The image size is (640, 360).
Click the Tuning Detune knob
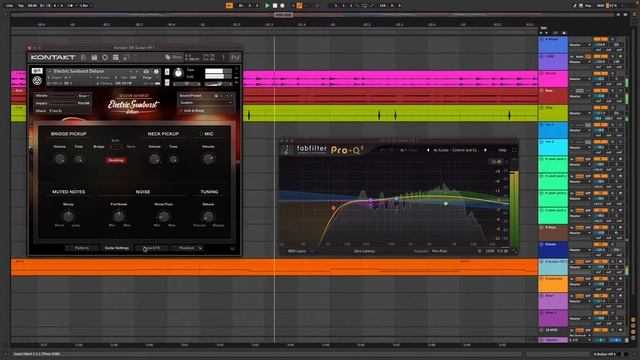(x=208, y=216)
